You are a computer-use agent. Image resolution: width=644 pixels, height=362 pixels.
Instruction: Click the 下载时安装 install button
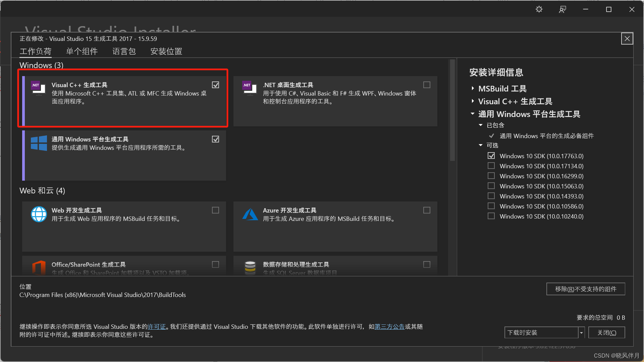pyautogui.click(x=541, y=333)
